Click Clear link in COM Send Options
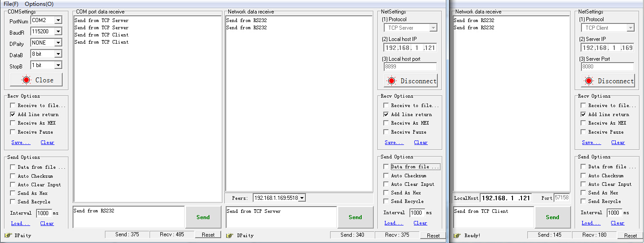The height and width of the screenshot is (243, 644). point(47,223)
